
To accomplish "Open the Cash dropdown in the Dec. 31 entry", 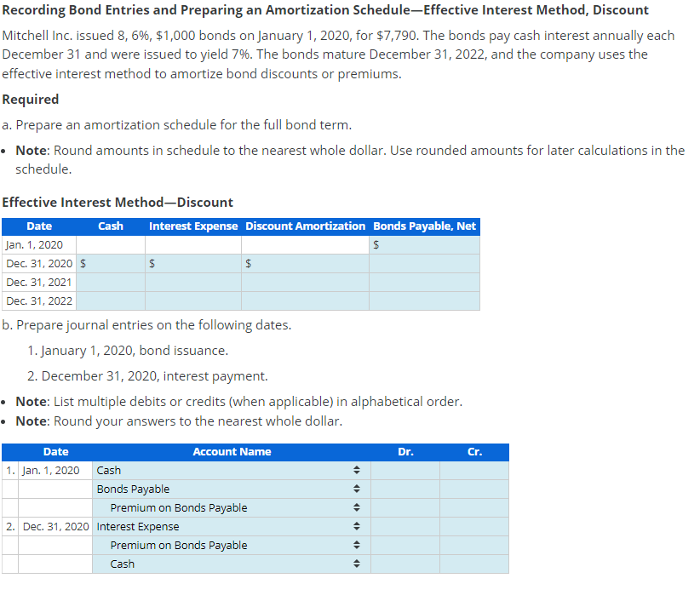I will click(357, 564).
